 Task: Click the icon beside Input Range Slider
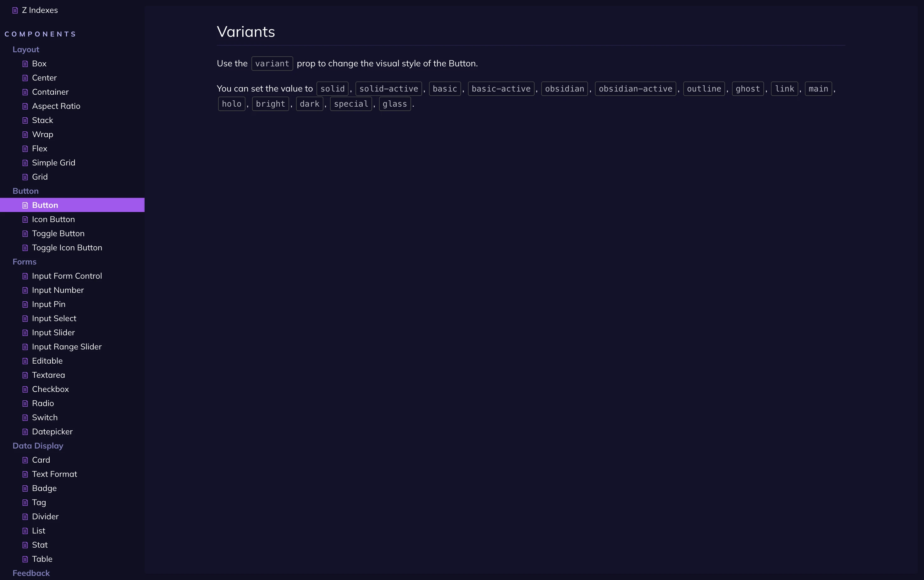click(25, 347)
